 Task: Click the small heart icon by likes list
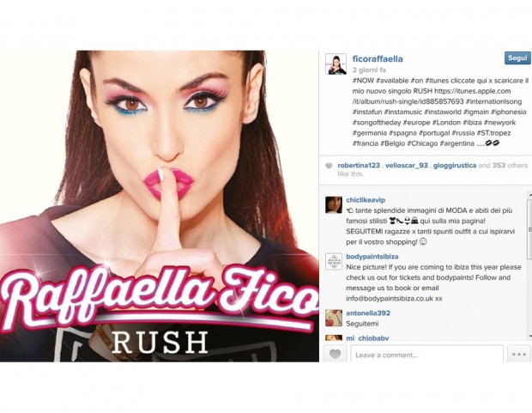pyautogui.click(x=329, y=166)
